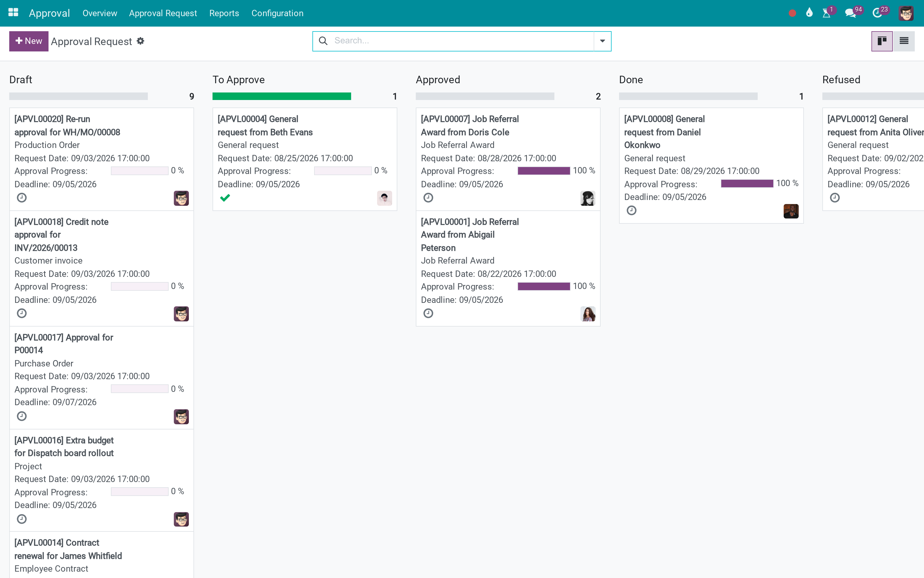Click the activity clock on APVL00012 card
Viewport: 924px width, 578px height.
pos(835,198)
